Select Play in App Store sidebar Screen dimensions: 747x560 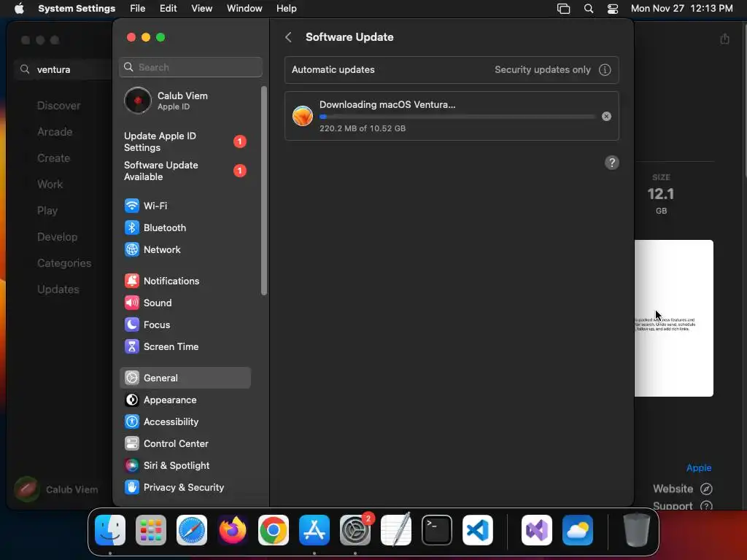pyautogui.click(x=47, y=211)
